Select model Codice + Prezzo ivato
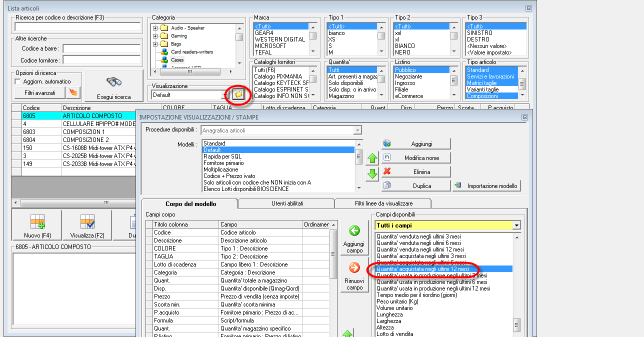 [x=278, y=176]
